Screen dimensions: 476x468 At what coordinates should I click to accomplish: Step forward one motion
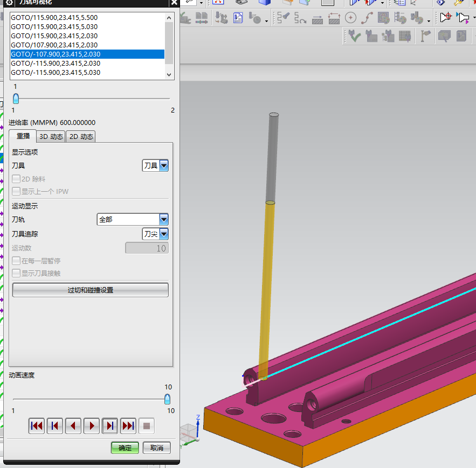pyautogui.click(x=110, y=426)
